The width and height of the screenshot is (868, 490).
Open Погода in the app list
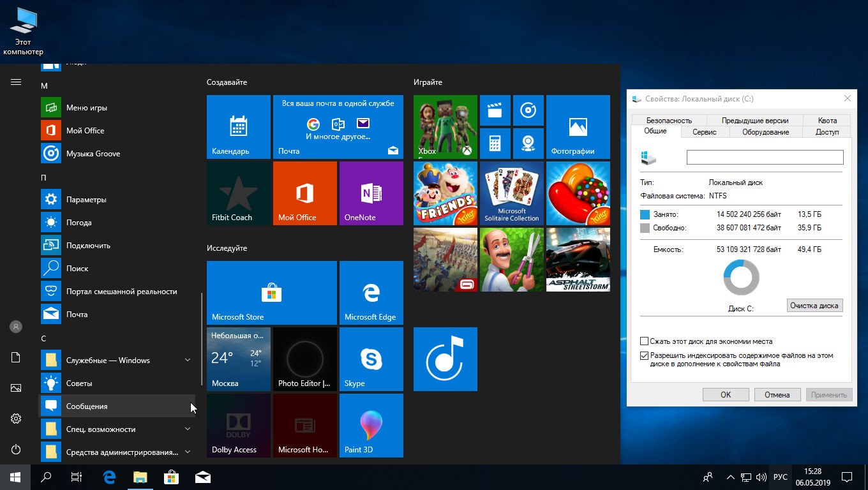[118, 223]
